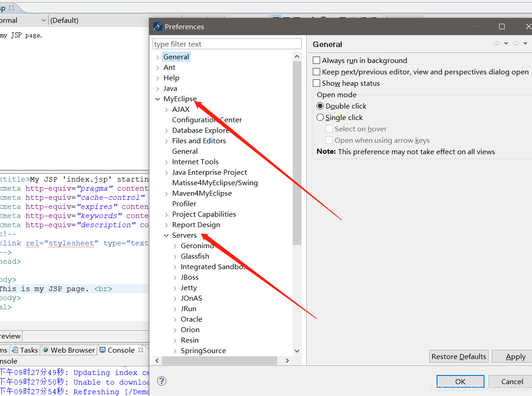Click the Web Browser globe icon

[46, 350]
